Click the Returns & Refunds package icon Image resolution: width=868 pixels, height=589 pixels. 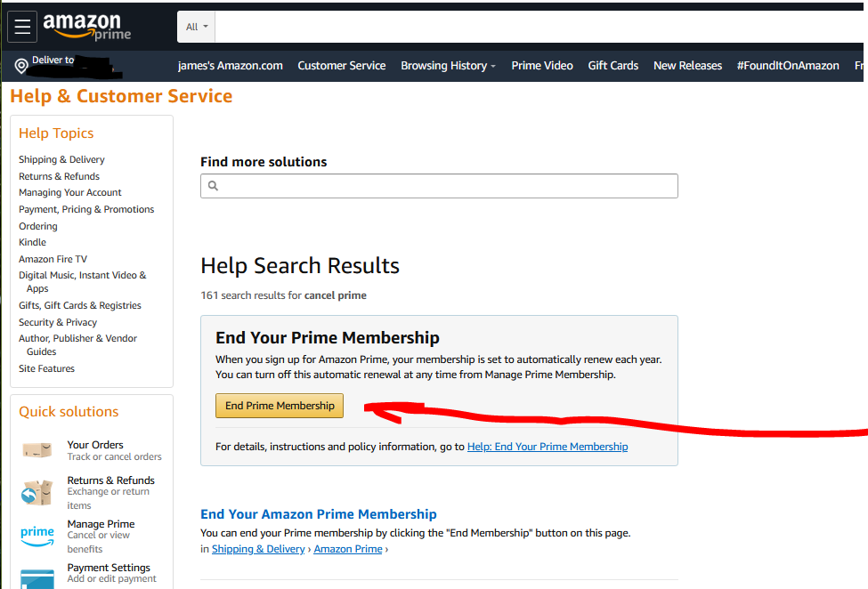click(x=37, y=491)
